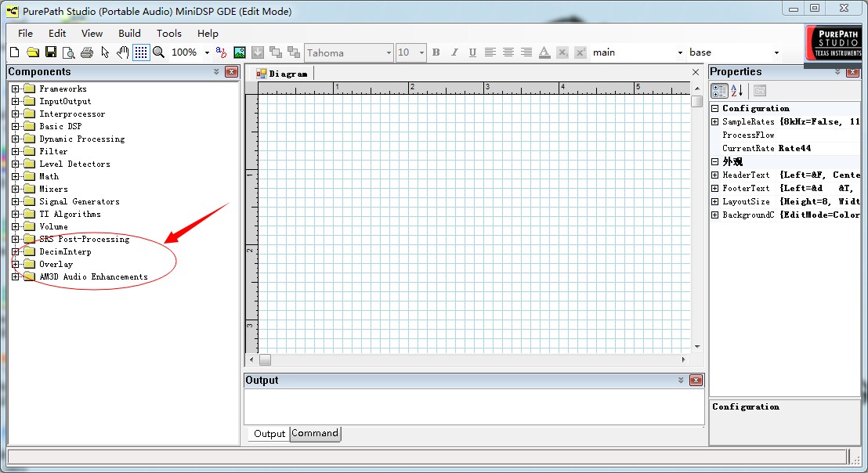The height and width of the screenshot is (473, 868).
Task: Expand the InputOutput folder
Action: (x=16, y=101)
